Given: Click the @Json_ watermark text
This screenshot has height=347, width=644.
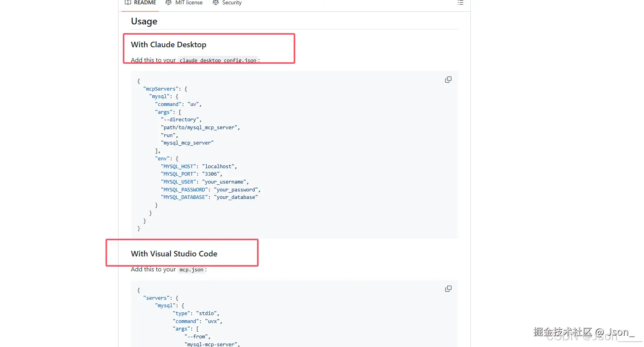Looking at the screenshot, I should pos(614,332).
